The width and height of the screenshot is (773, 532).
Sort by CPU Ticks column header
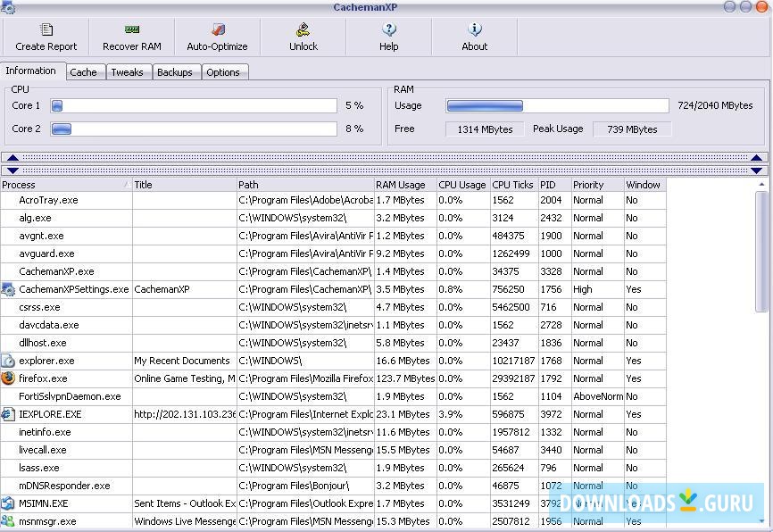(514, 185)
